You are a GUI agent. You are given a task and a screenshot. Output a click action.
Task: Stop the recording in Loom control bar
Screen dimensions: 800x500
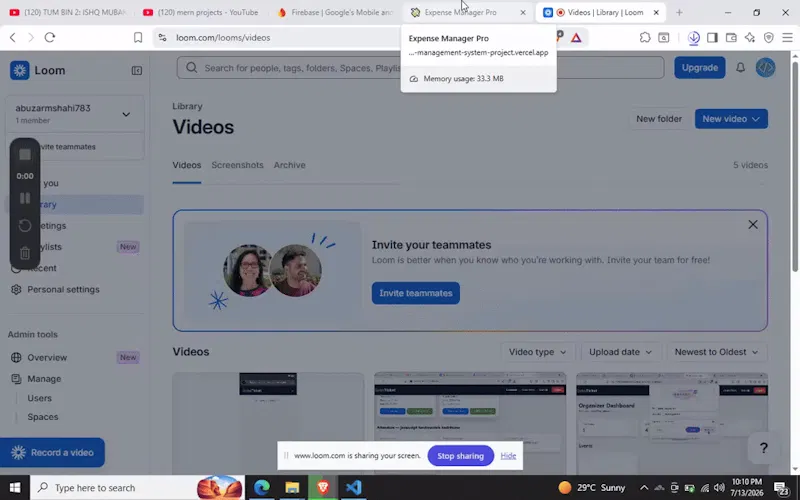[x=24, y=155]
